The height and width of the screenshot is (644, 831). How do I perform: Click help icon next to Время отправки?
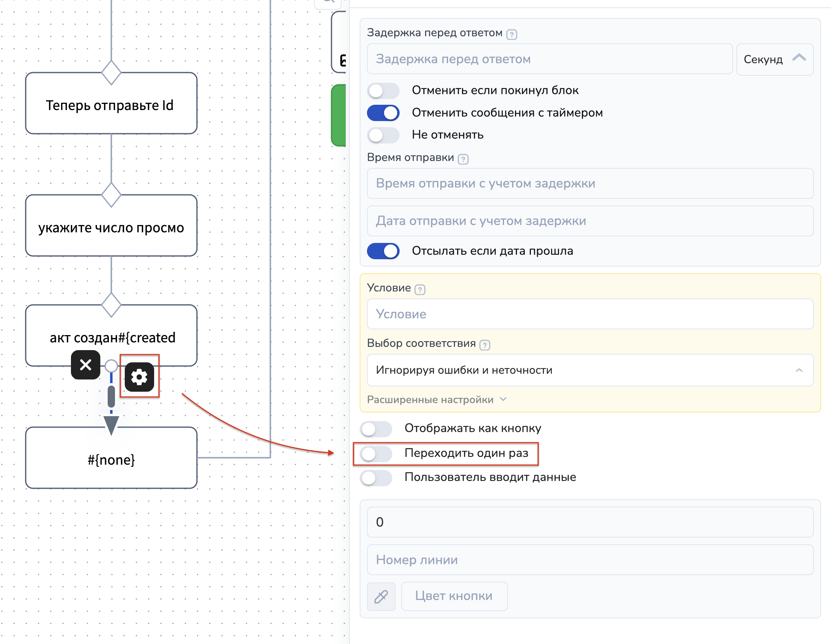[x=463, y=159]
